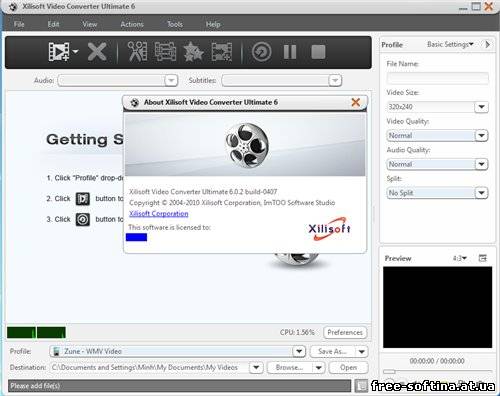Start conversion with the circular Convert icon
The image size is (500, 396).
262,52
